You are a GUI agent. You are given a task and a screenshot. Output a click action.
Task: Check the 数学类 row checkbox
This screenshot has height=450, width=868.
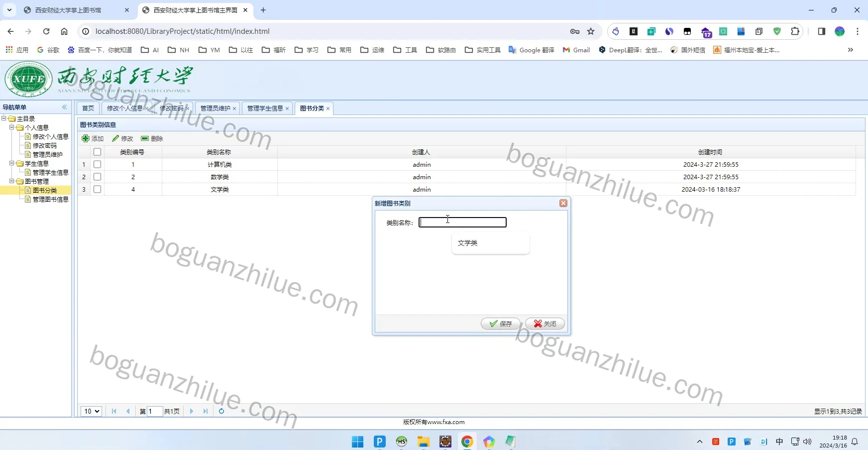97,177
